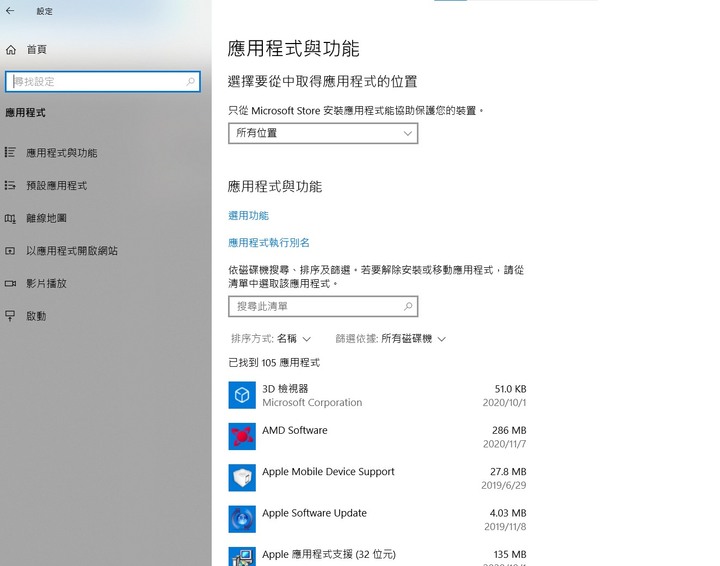Screen dimensions: 720x566
Task: Click the Apple 應用程式支援 (32 位元) icon
Action: [242, 556]
